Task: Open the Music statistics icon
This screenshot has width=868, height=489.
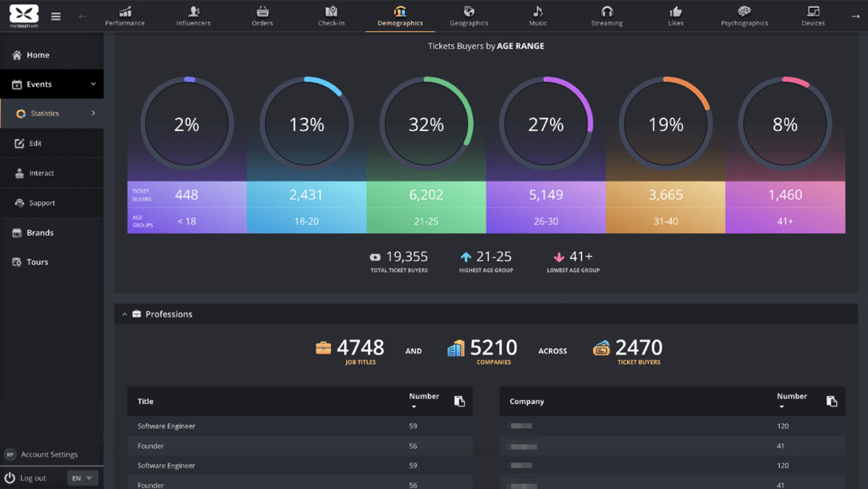Action: tap(537, 16)
